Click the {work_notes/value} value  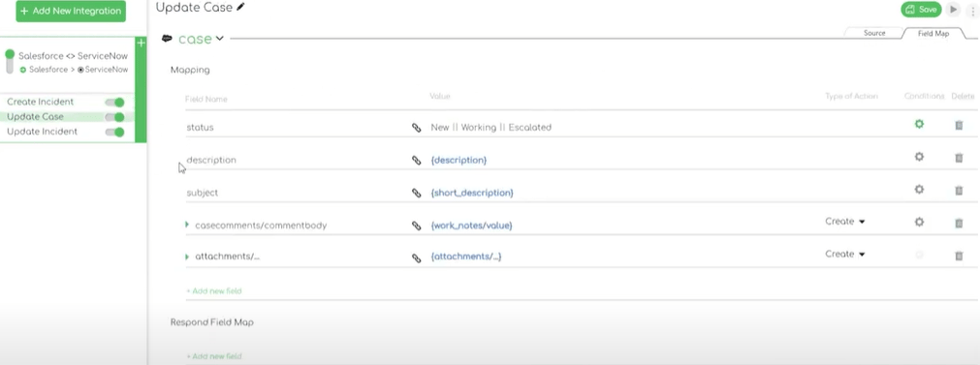coord(471,226)
